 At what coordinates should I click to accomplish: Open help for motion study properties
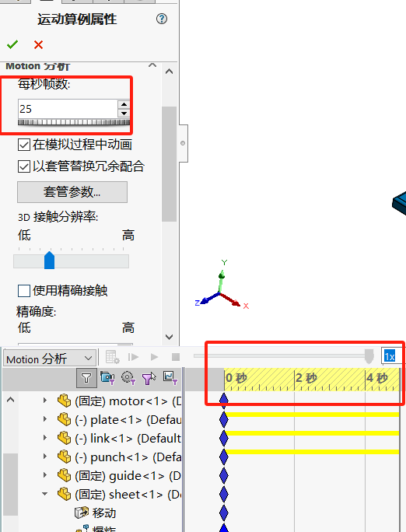coord(162,19)
